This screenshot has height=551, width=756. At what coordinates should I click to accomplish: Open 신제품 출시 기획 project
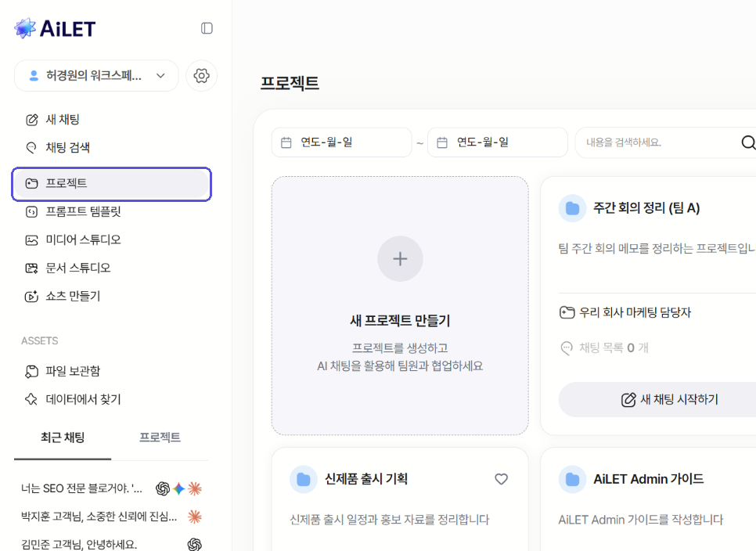(x=366, y=479)
